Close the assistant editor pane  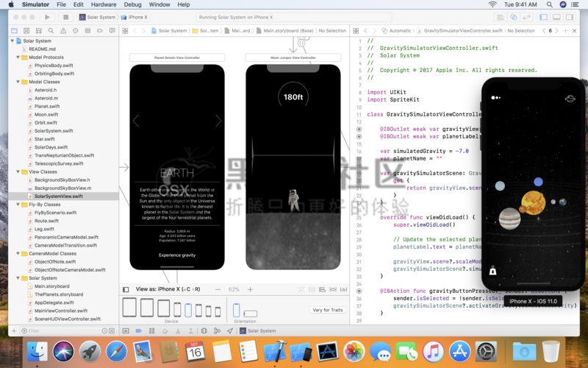coord(575,31)
